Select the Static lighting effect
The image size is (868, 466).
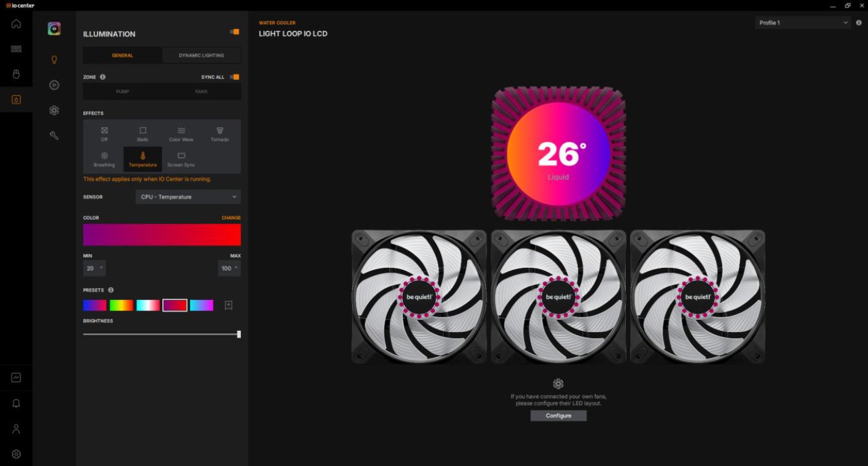point(143,133)
